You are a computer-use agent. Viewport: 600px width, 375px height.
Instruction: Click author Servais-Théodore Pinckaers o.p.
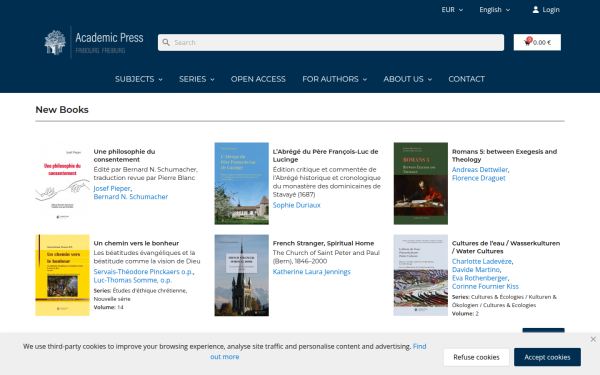click(143, 272)
